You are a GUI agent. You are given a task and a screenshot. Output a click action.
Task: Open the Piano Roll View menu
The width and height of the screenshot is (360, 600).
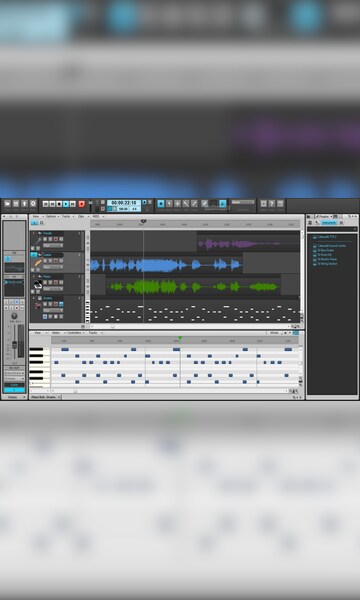(x=37, y=333)
